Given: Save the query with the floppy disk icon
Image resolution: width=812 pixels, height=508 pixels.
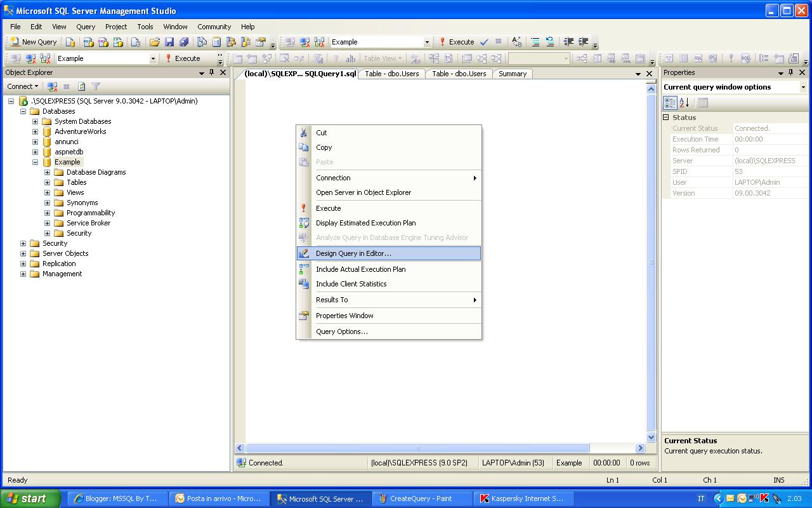Looking at the screenshot, I should [169, 42].
